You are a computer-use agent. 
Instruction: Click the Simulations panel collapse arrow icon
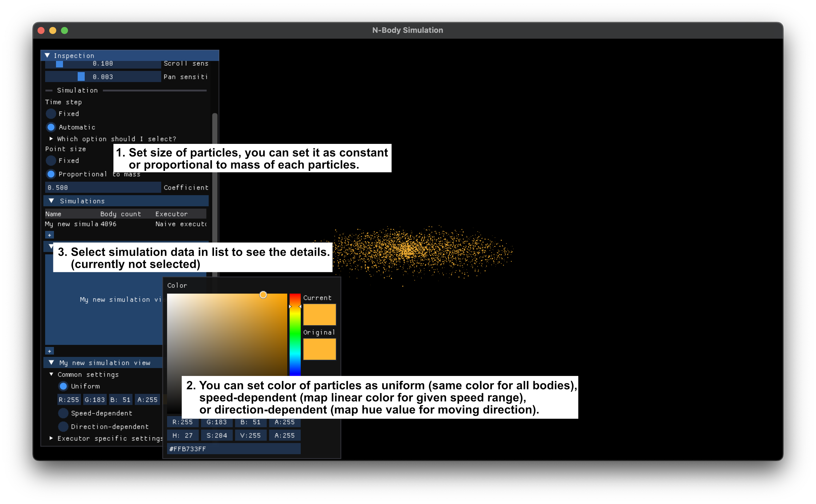[x=51, y=200]
